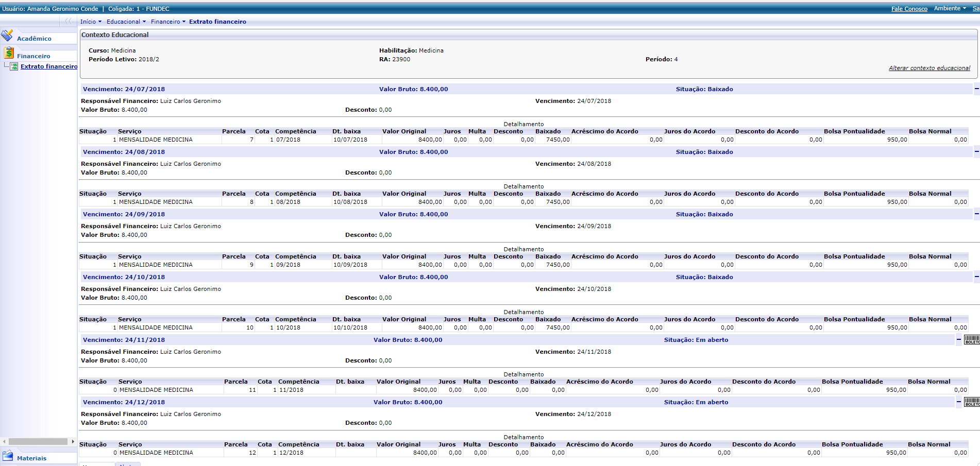Open the Financeiro breadcrumb dropdown

click(x=168, y=22)
